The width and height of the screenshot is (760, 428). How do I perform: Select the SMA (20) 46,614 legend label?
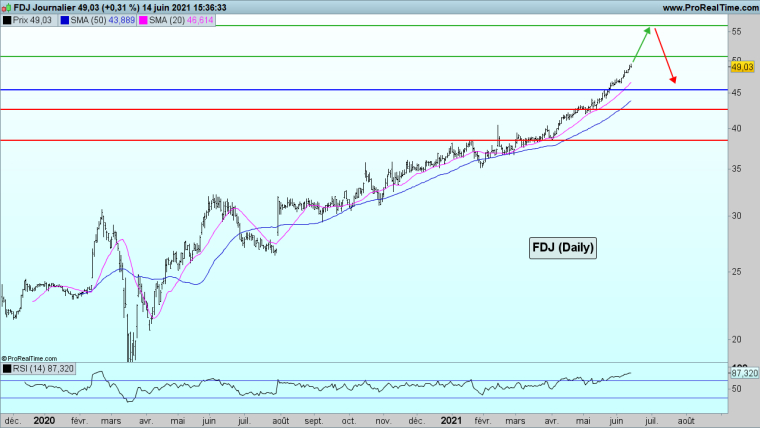(181, 20)
